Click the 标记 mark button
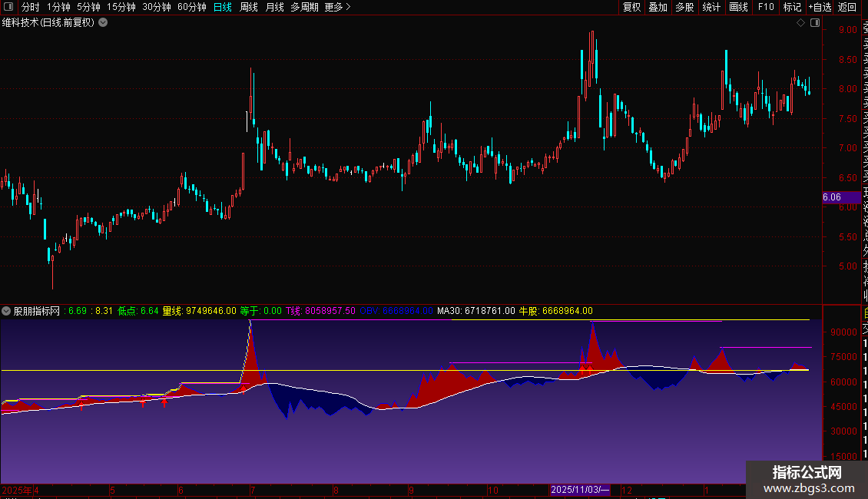 (x=792, y=7)
